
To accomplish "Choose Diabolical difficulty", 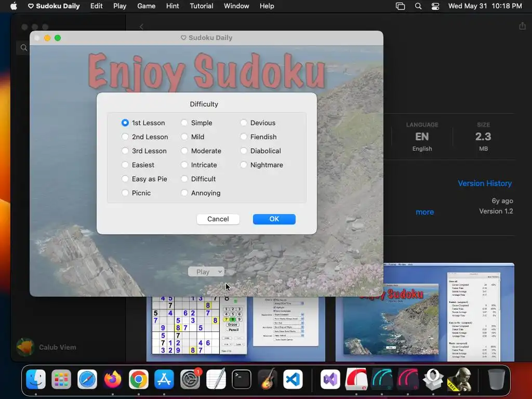I will [x=243, y=151].
